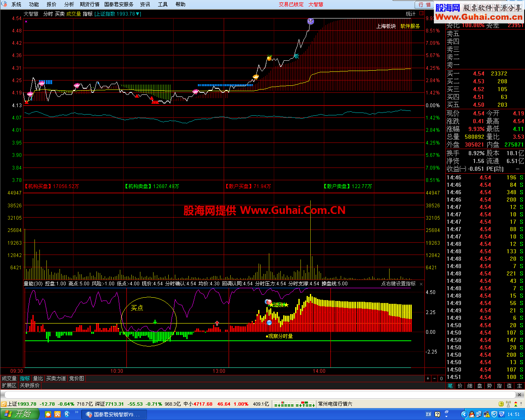
Task: Click the 常州电信行情六 server label
Action: click(x=335, y=404)
